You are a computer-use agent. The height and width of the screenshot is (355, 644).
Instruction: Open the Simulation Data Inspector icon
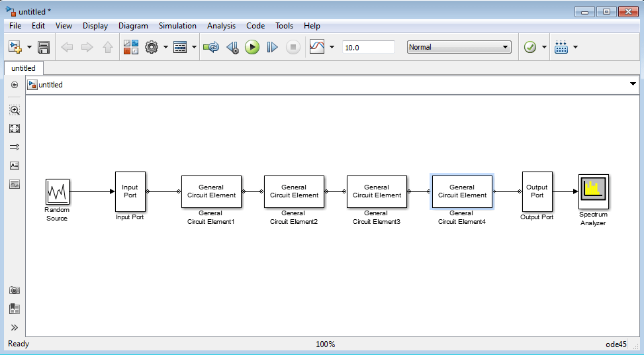click(317, 47)
